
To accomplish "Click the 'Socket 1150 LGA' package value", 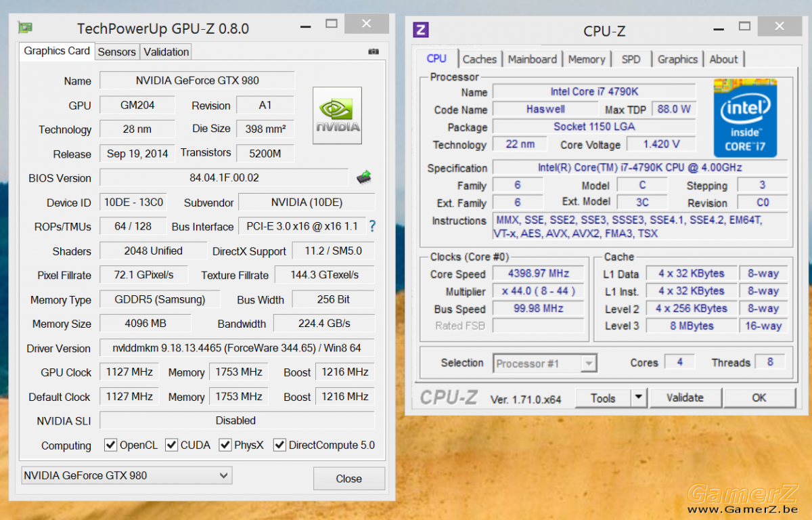I will [594, 127].
